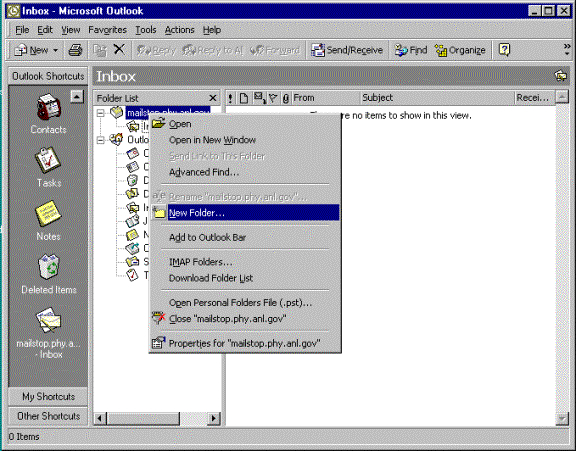
Task: Click message list scroll down arrow
Action: [x=562, y=418]
